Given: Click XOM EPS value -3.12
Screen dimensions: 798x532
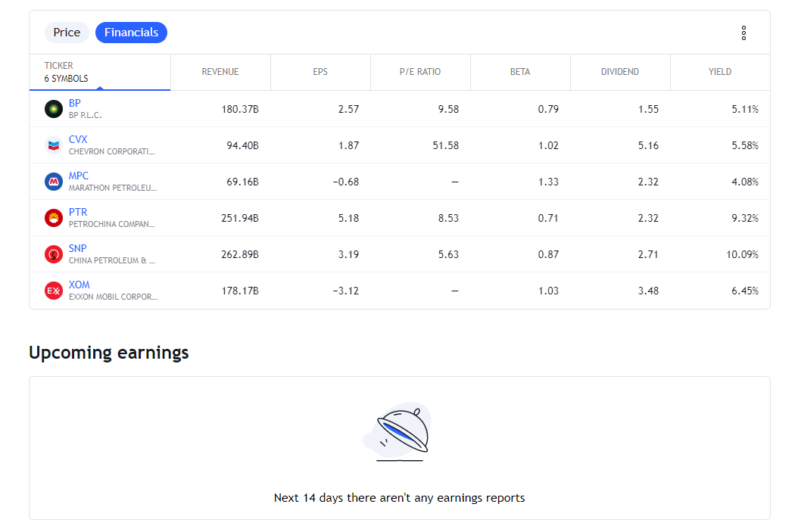Looking at the screenshot, I should 346,291.
